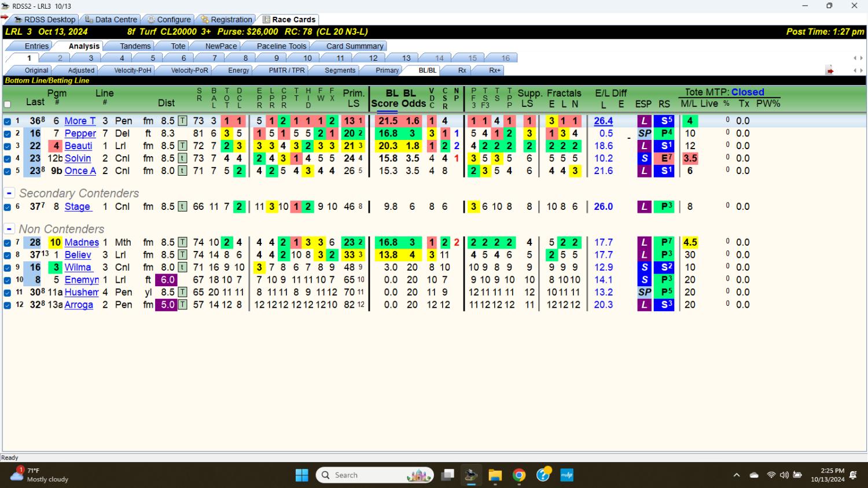
Task: Uncheck the checkbox for row 1 More T
Action: [8, 121]
